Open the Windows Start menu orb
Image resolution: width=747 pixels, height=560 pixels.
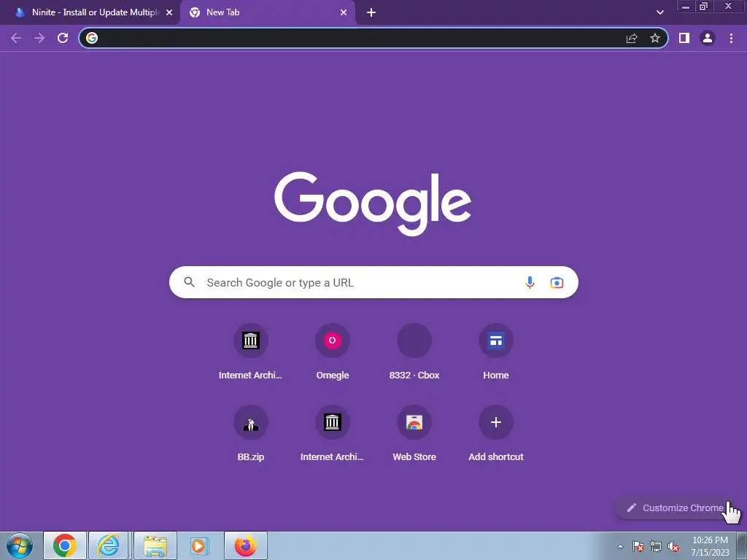(x=20, y=545)
